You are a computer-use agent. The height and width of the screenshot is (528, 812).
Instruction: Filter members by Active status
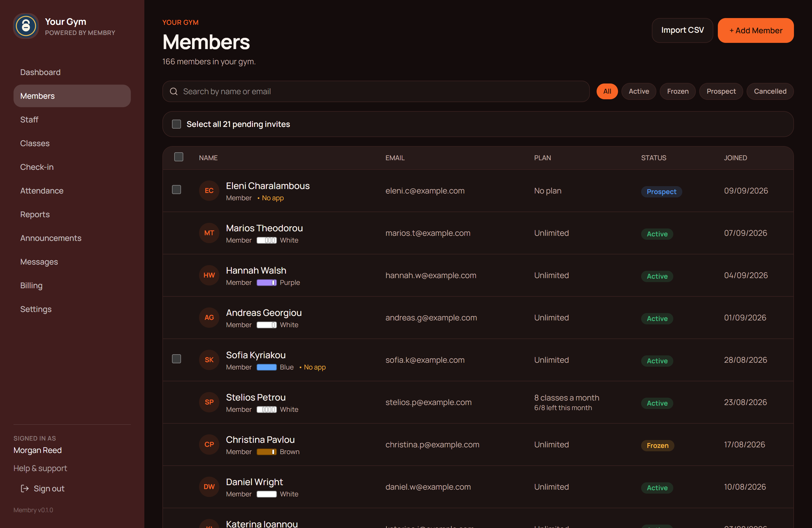[639, 91]
